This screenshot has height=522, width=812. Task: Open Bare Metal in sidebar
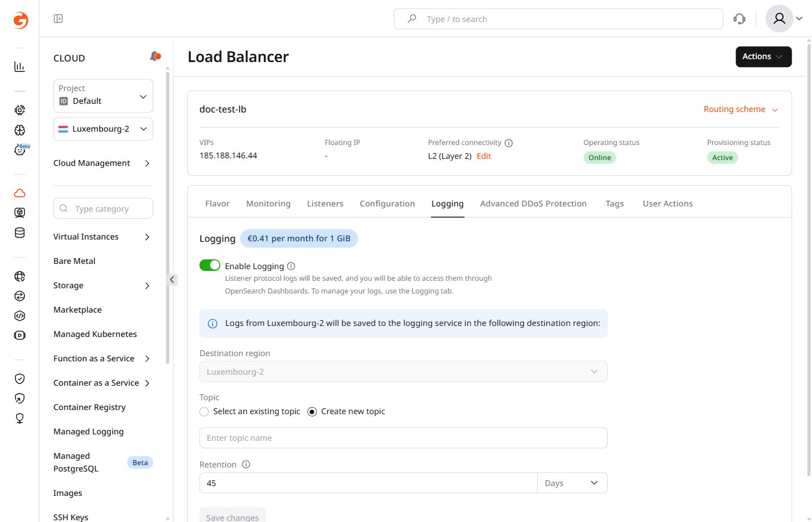[74, 261]
